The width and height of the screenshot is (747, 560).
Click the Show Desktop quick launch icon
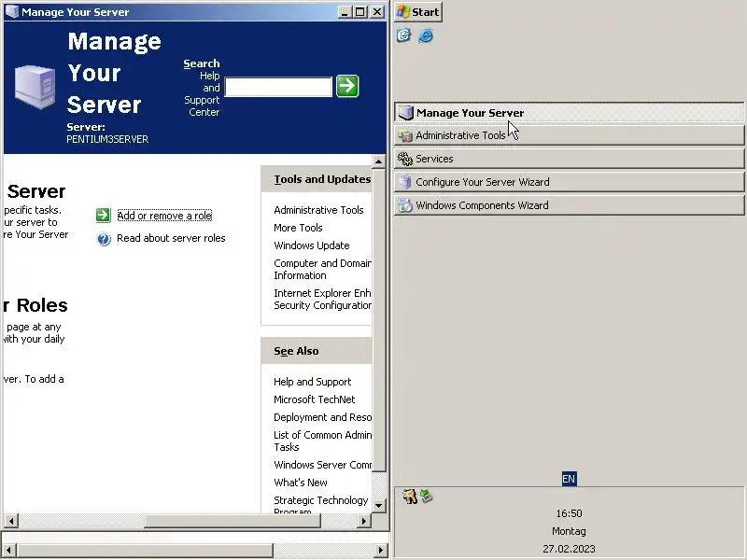[403, 35]
